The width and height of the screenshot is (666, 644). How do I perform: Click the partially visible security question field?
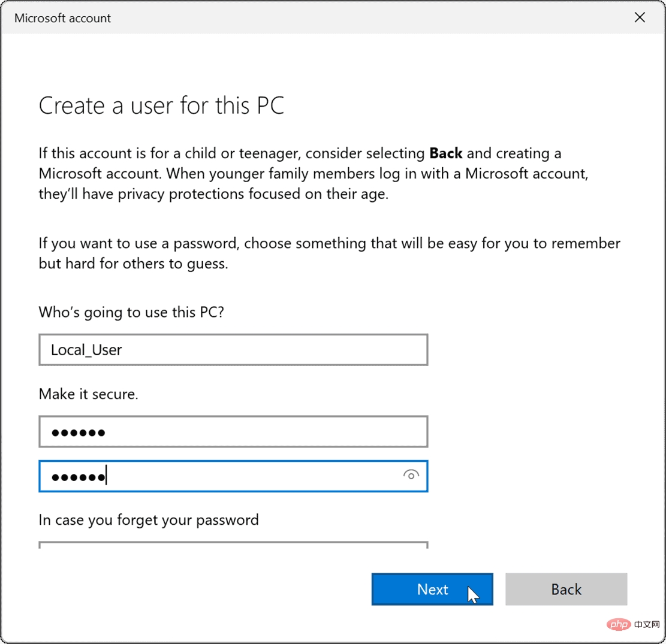coord(233,545)
